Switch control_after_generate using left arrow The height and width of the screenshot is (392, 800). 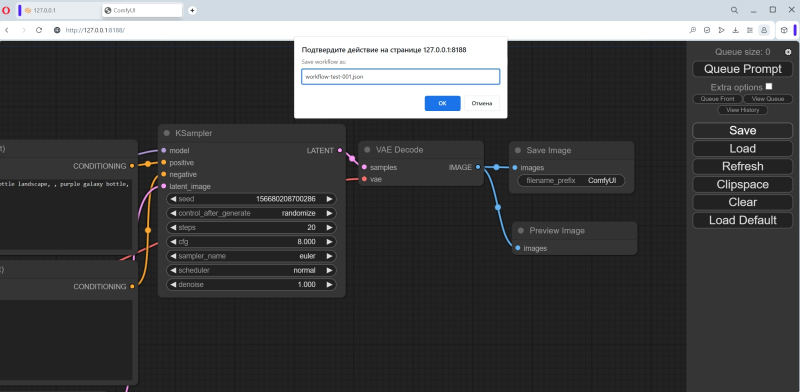[173, 213]
